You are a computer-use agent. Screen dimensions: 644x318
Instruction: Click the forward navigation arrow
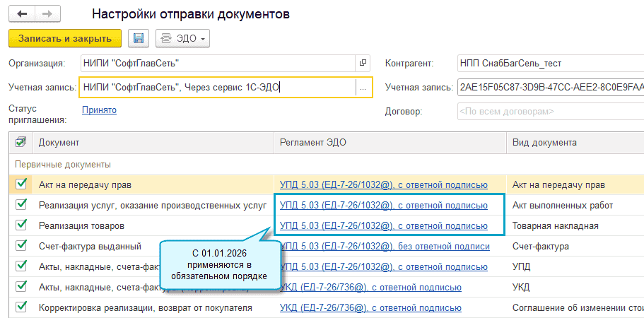pos(47,13)
